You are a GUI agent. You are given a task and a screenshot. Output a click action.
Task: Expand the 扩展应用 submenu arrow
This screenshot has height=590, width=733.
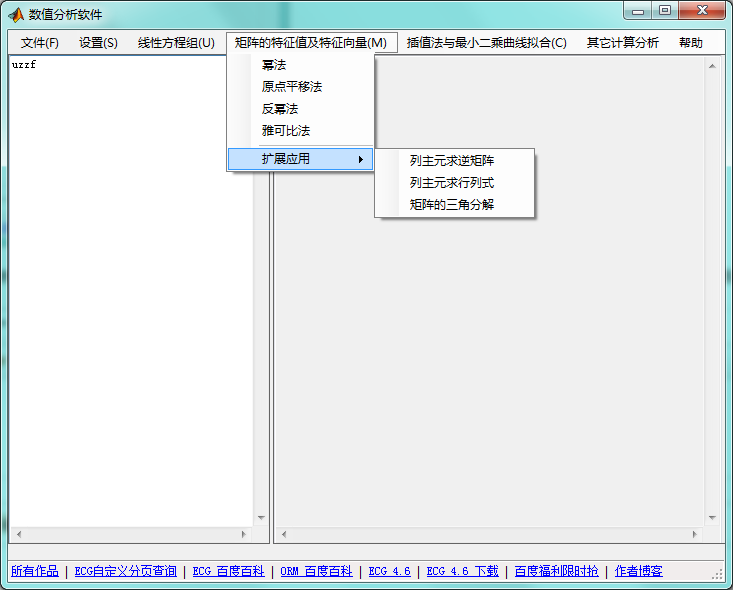tap(360, 159)
